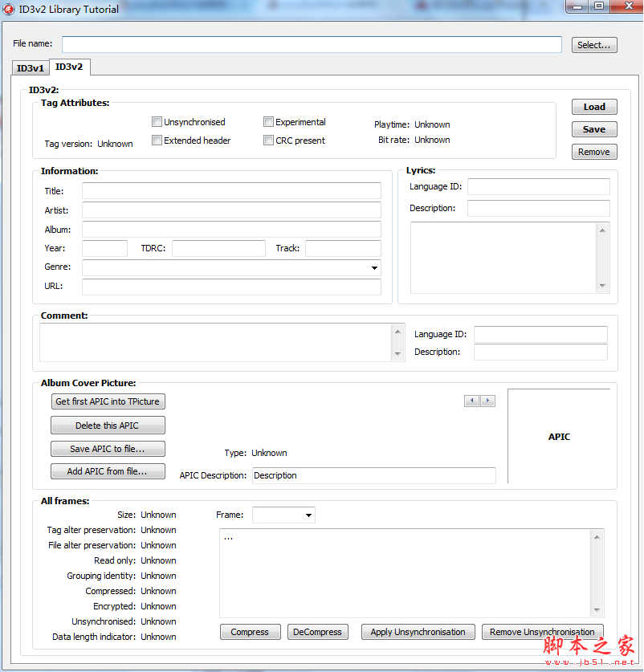Select the ID3v2 tab
The image size is (644, 672).
[69, 67]
